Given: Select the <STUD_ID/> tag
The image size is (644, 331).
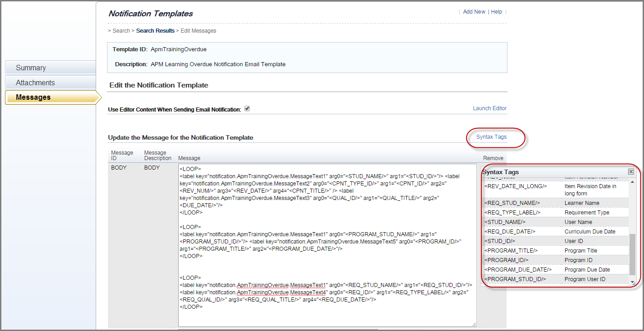Looking at the screenshot, I should pos(500,241).
